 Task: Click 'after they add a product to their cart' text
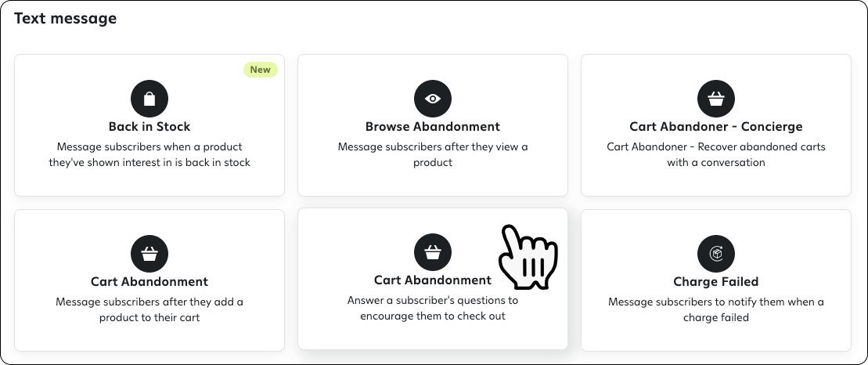point(149,309)
